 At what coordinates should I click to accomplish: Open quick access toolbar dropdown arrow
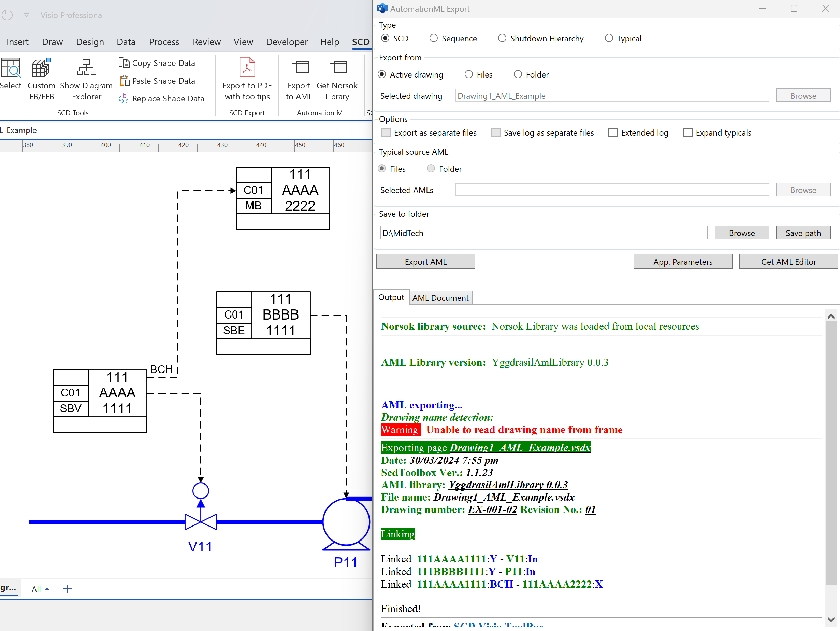click(27, 15)
